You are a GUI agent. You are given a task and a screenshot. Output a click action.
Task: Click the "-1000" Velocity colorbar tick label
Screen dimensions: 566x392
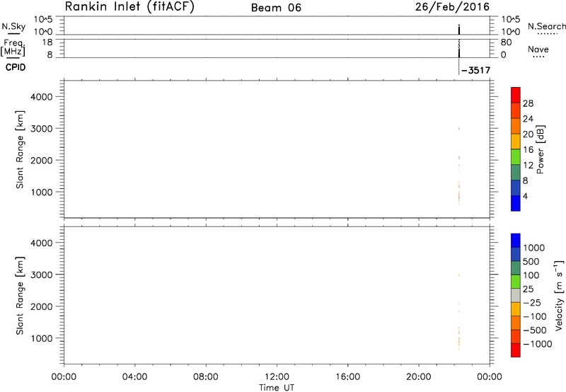(x=537, y=344)
